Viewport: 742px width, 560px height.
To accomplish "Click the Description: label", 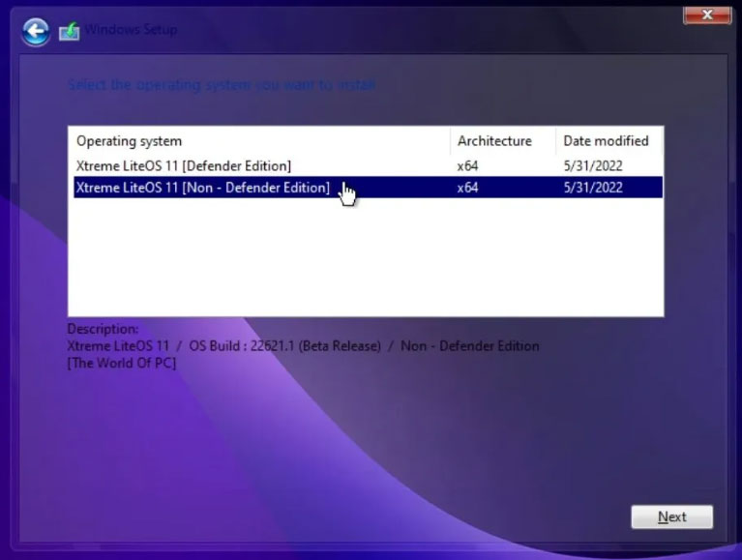I will (103, 329).
